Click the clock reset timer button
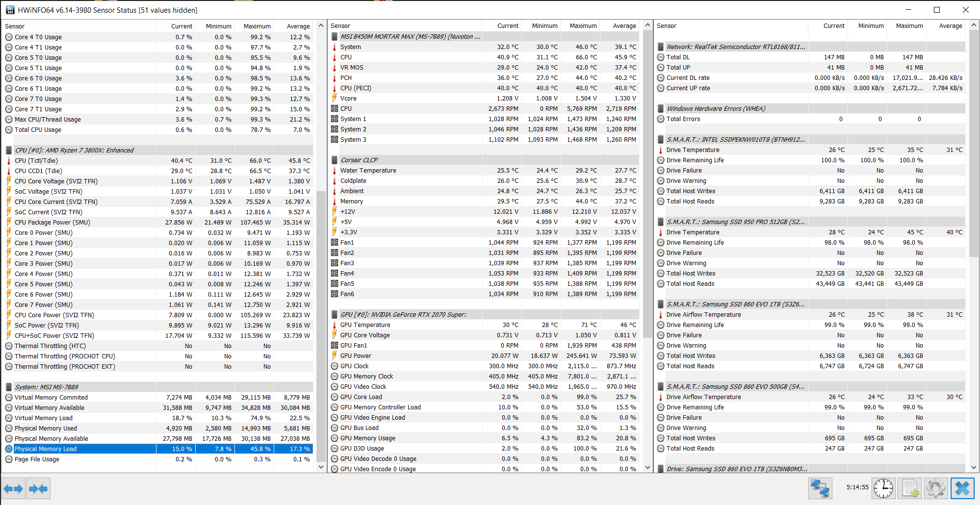 click(x=883, y=488)
